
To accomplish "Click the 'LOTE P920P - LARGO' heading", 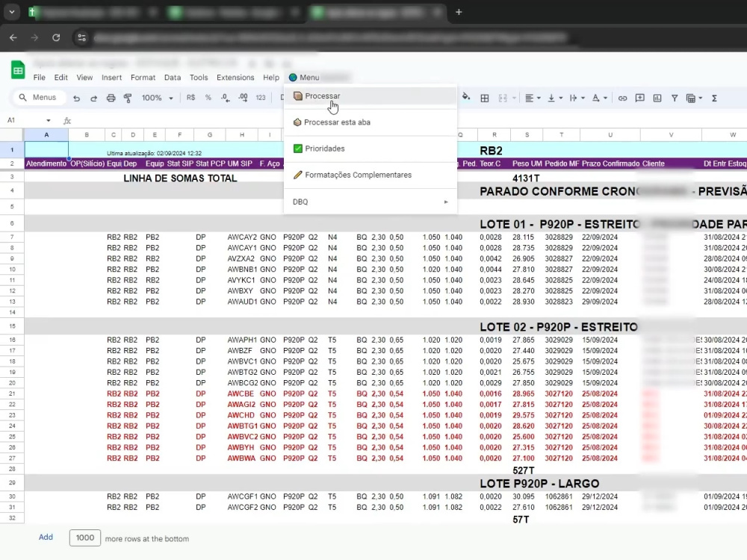I will click(539, 483).
